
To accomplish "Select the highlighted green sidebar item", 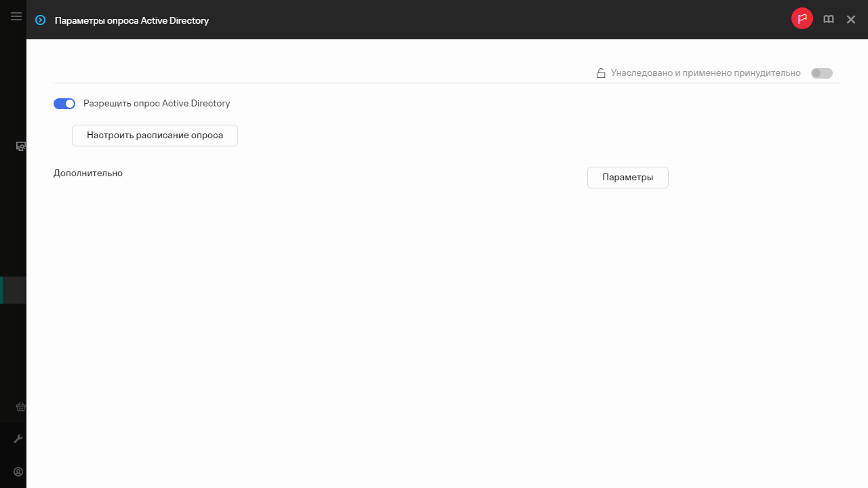I will point(14,290).
